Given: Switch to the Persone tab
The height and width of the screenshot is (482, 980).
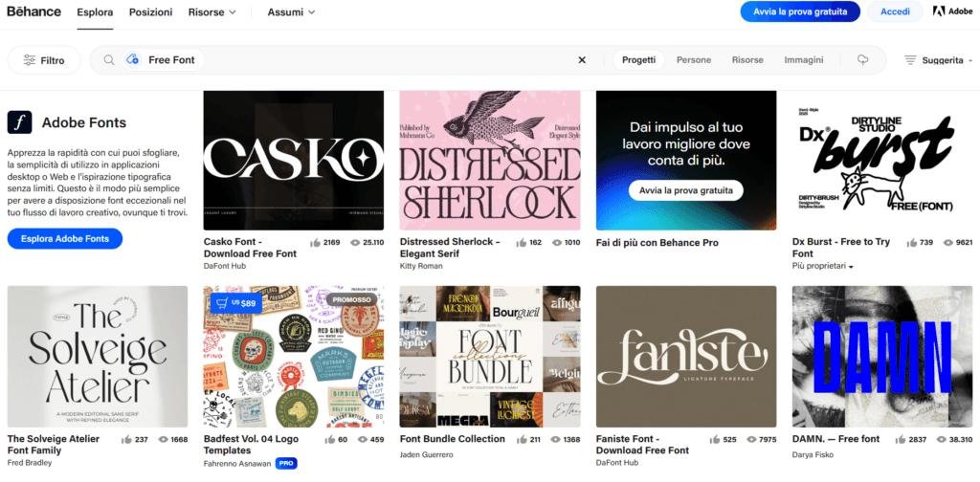Looking at the screenshot, I should click(694, 60).
